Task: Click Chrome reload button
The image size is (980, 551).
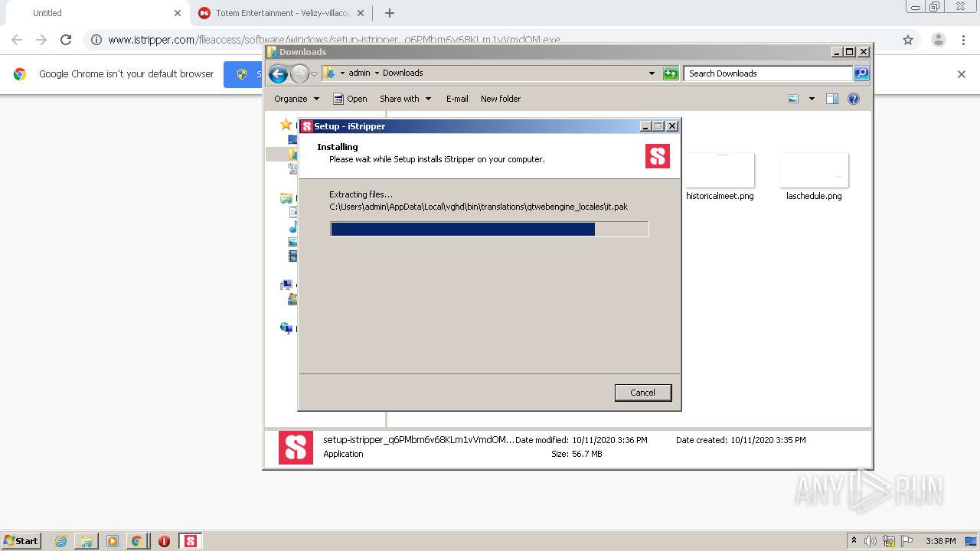Action: click(x=66, y=40)
